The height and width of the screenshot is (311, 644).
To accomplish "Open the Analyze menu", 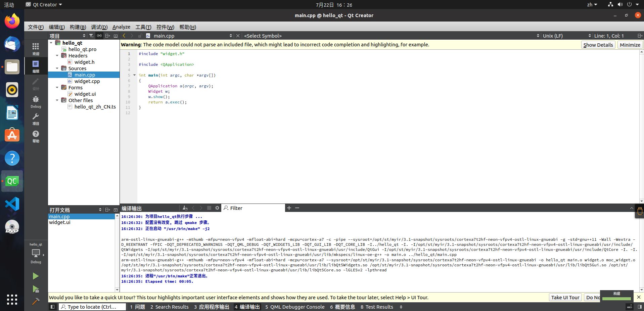I will point(121,27).
